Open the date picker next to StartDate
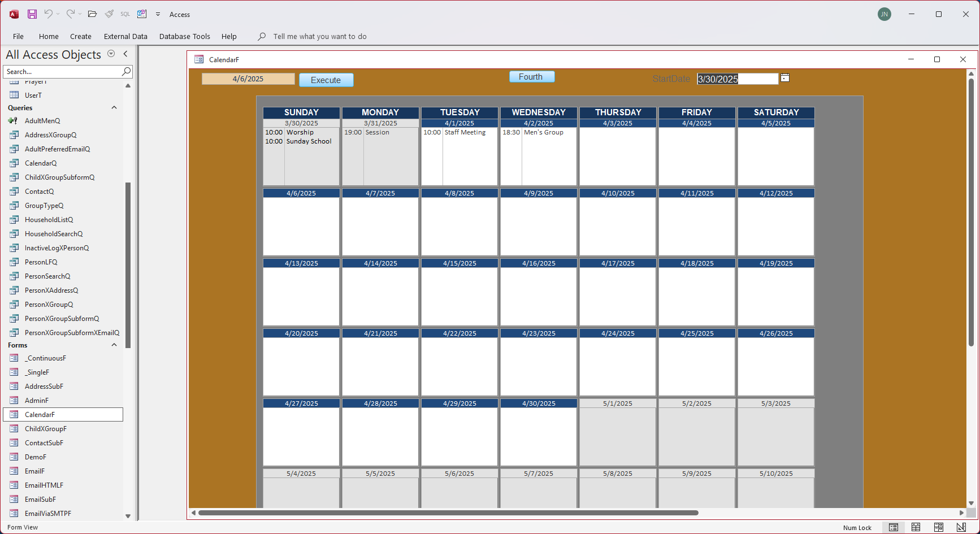Screen dimensions: 980x534 click(x=785, y=78)
